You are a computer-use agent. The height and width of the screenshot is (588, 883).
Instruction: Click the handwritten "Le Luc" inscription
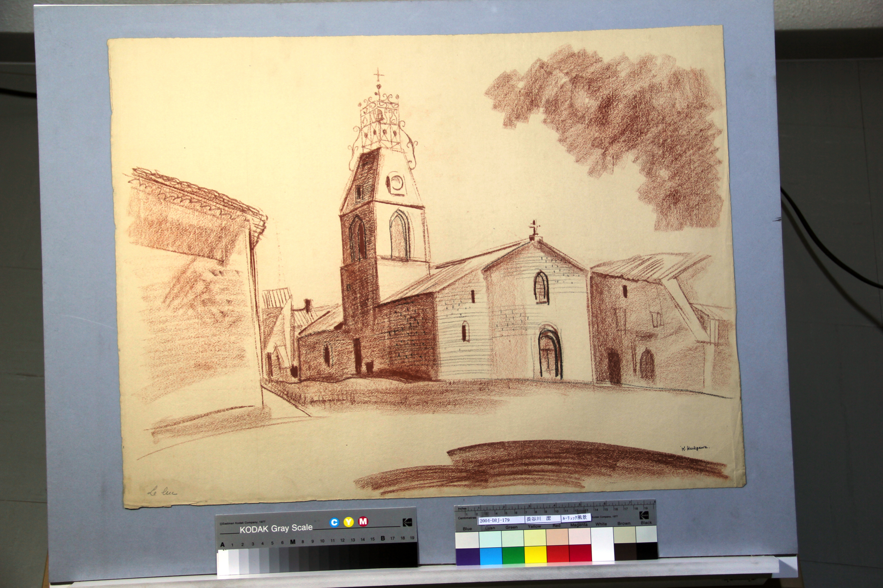point(162,492)
